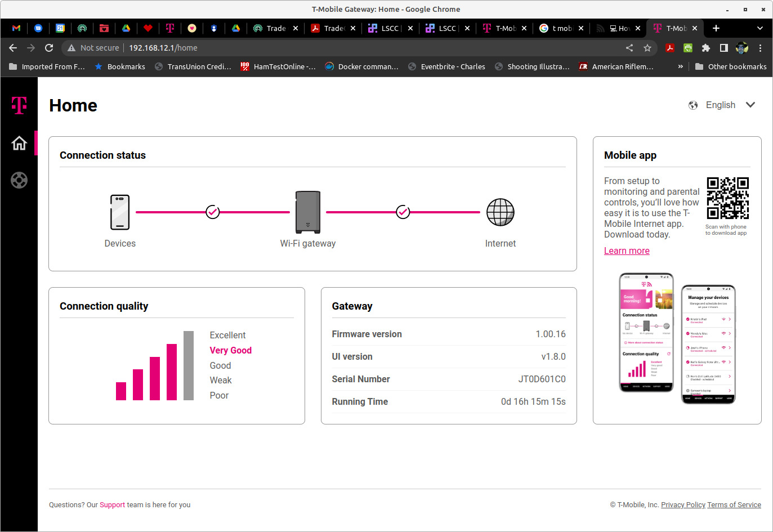Bookmark this page with the star icon
The image size is (773, 532).
[x=647, y=48]
